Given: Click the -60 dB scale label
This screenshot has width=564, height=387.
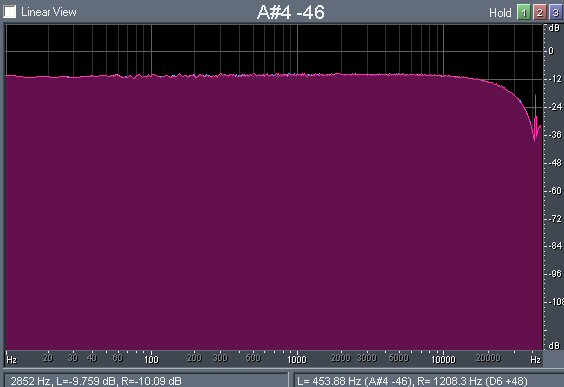Looking at the screenshot, I should pyautogui.click(x=555, y=191).
